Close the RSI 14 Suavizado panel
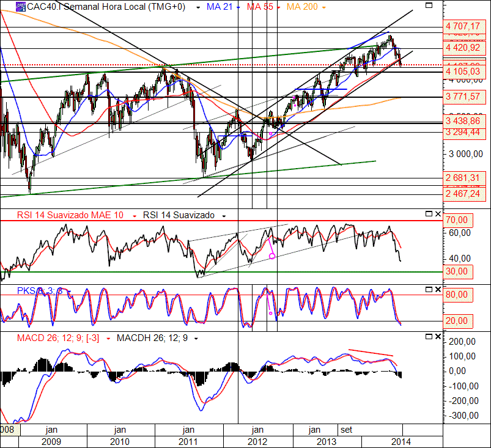The height and width of the screenshot is (448, 491). click(438, 214)
